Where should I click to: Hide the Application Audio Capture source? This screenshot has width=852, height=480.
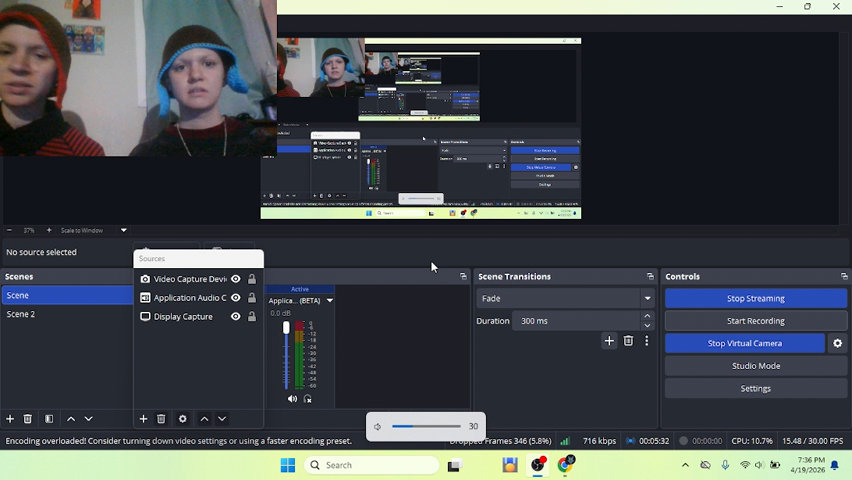point(235,298)
